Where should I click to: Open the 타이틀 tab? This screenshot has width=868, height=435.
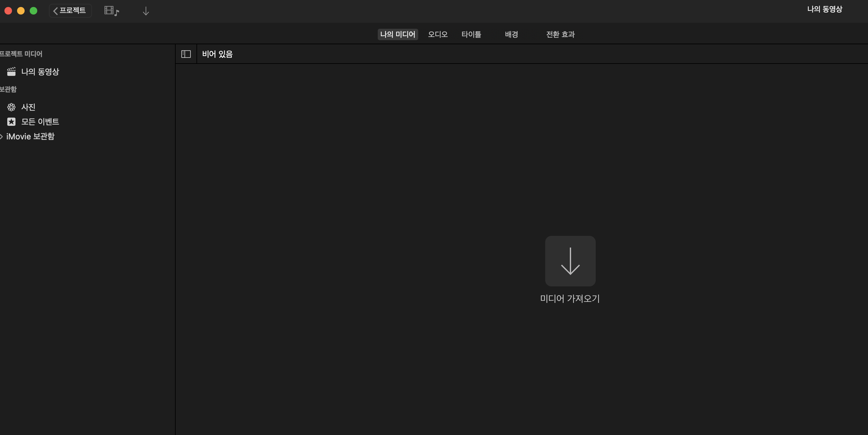pos(471,34)
